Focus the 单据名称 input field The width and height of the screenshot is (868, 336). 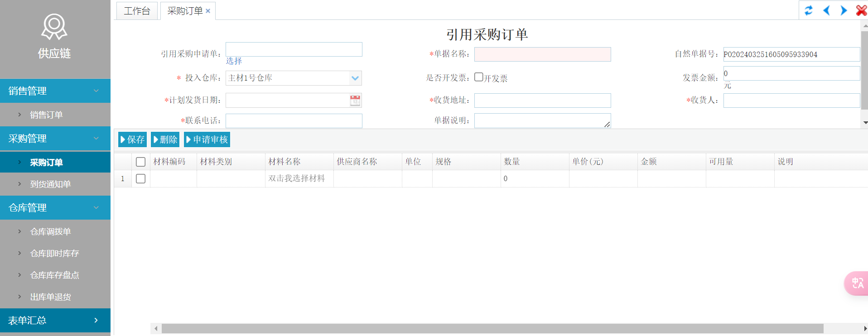(542, 54)
